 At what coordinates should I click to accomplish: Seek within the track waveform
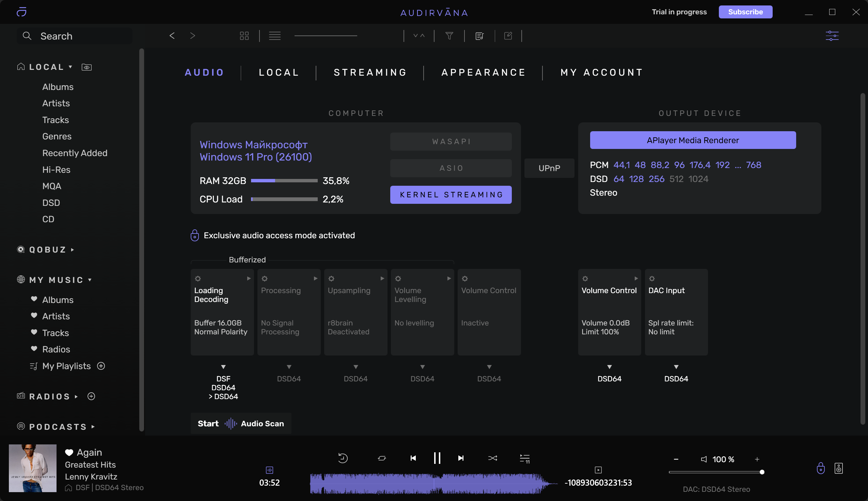(x=433, y=484)
